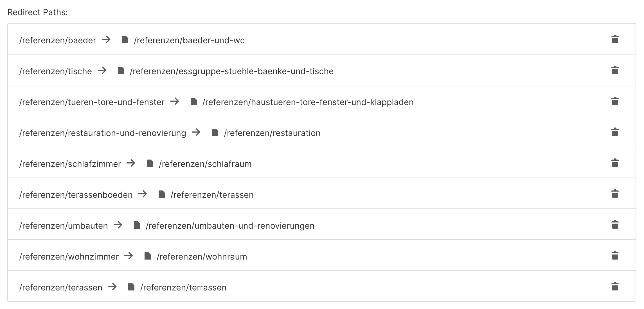This screenshot has width=644, height=309.
Task: Click source path /referenzen/wohnzimmer
Action: click(69, 257)
